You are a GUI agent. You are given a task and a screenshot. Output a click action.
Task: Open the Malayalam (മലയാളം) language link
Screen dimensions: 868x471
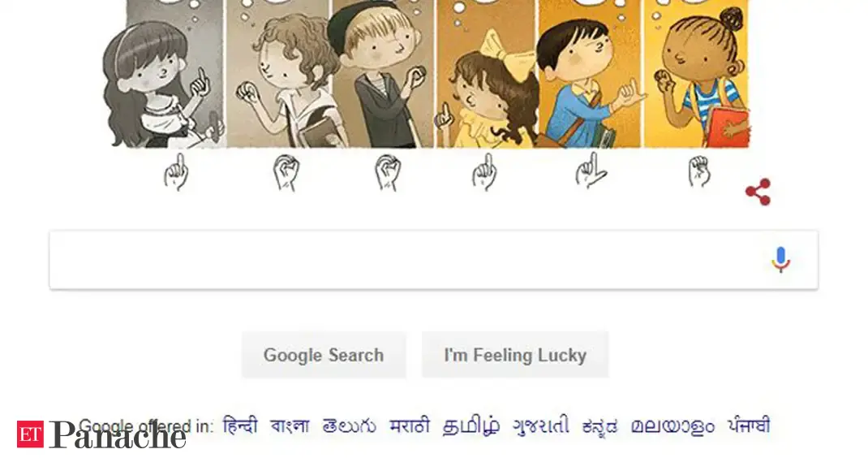[673, 426]
